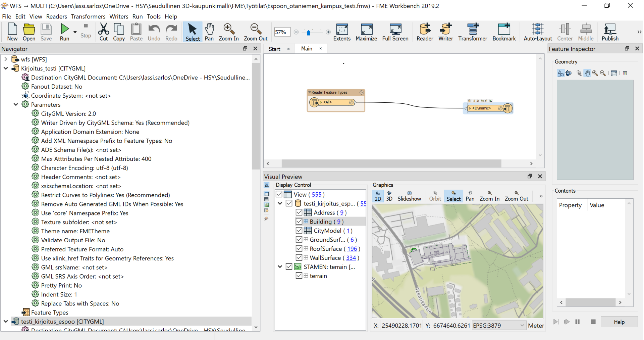Screen dimensions: 644x340
Task: Open the EPSG:3879 coordinate system dropdown
Action: tap(522, 325)
